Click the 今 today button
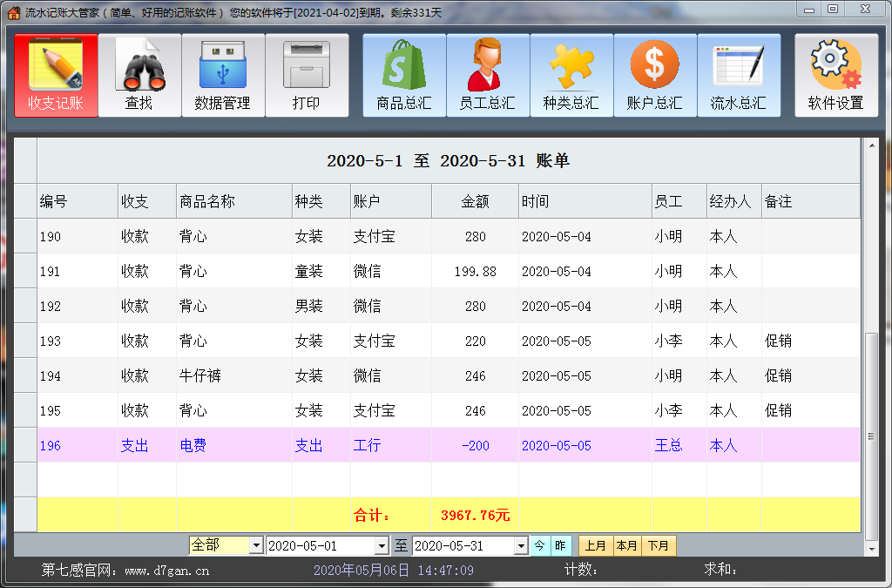Screen dimensions: 892x588 pos(540,545)
